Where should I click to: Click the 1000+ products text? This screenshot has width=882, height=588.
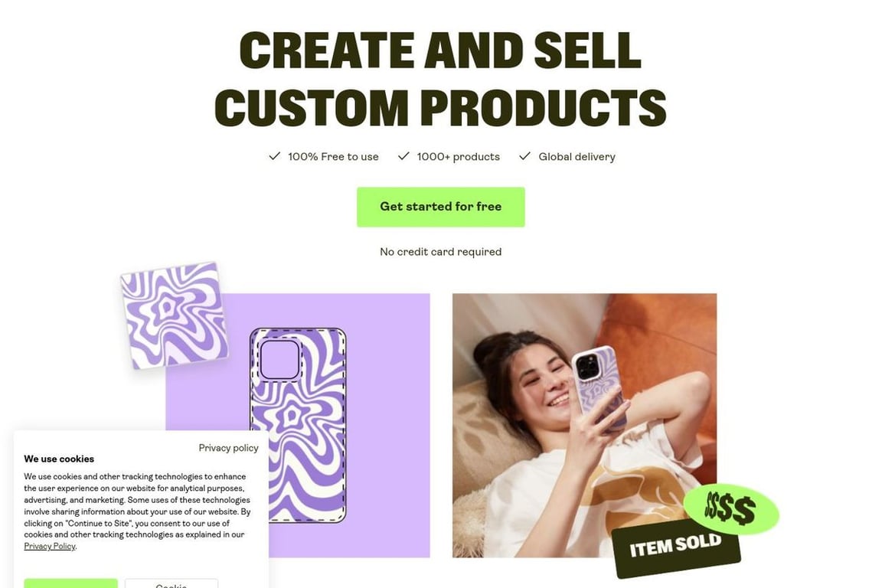click(x=458, y=156)
